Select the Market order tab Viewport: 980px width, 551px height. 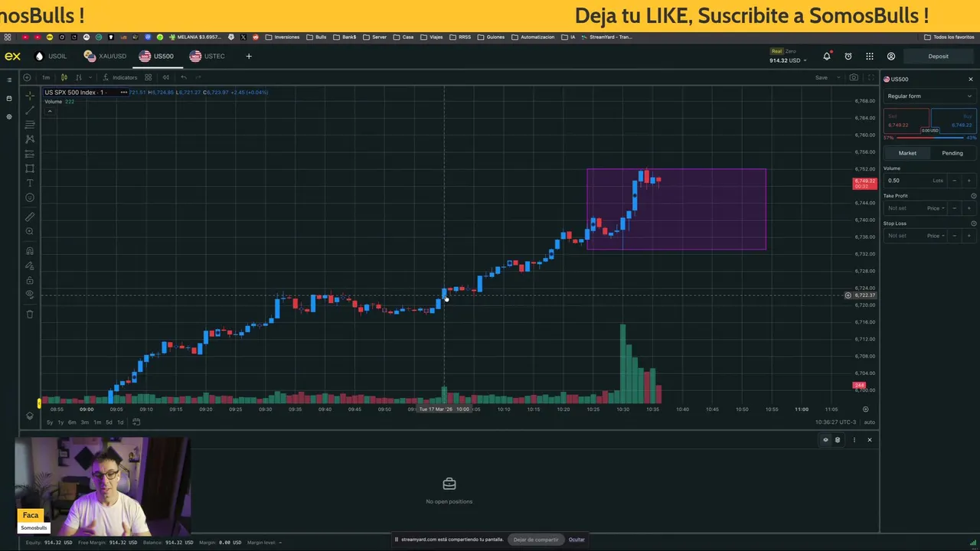907,153
